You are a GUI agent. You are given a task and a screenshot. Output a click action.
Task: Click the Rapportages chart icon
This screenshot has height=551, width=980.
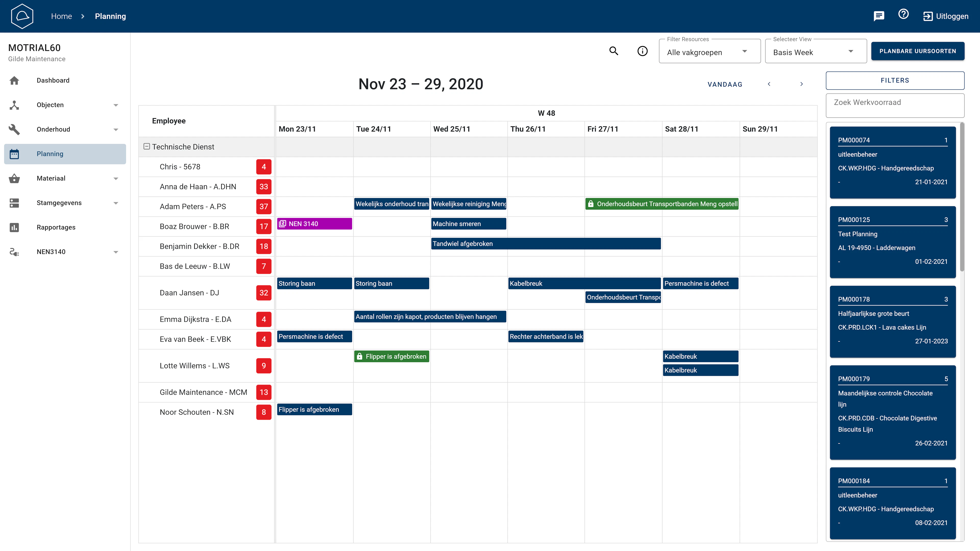(14, 227)
